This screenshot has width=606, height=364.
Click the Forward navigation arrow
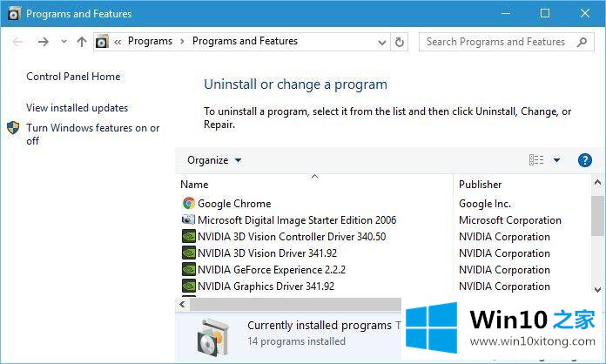pyautogui.click(x=43, y=42)
